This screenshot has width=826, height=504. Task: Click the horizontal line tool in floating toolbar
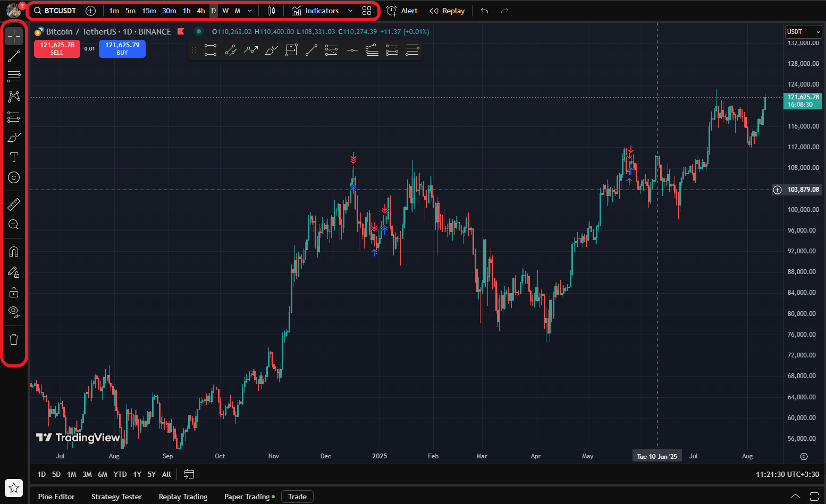[x=352, y=50]
